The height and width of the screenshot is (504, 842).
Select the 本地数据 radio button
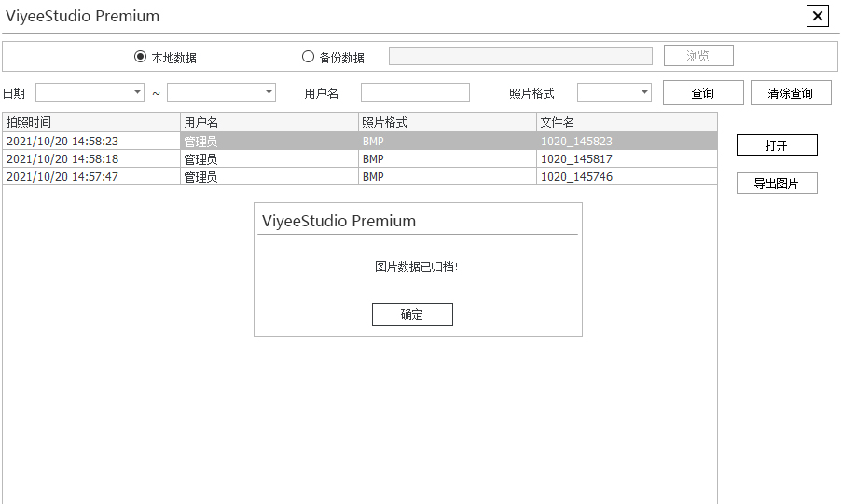[x=141, y=57]
